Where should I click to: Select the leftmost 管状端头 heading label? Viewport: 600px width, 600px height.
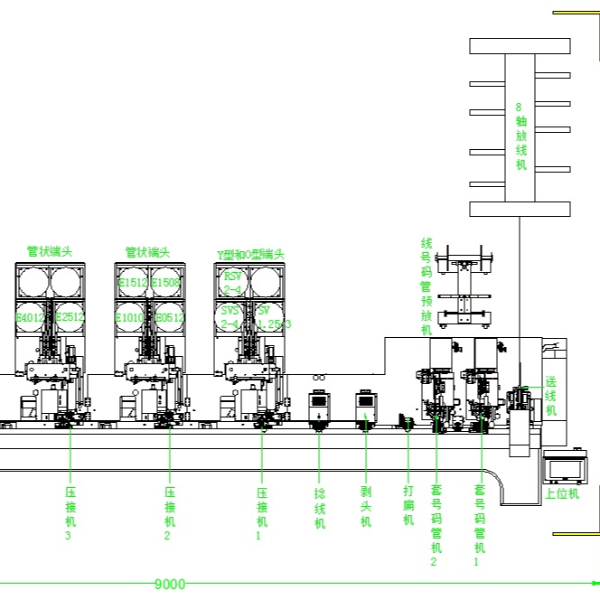pyautogui.click(x=50, y=252)
